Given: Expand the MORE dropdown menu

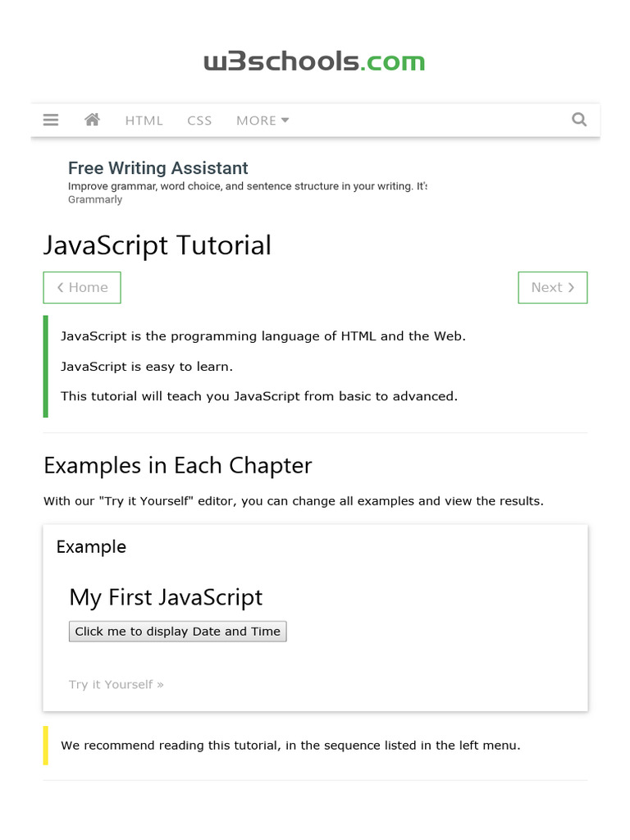Looking at the screenshot, I should coord(262,121).
